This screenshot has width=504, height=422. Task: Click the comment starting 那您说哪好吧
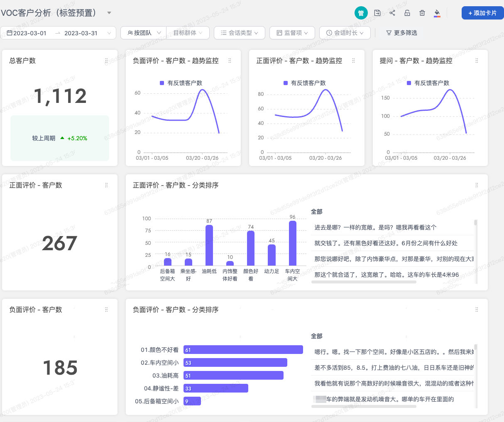pyautogui.click(x=392, y=259)
